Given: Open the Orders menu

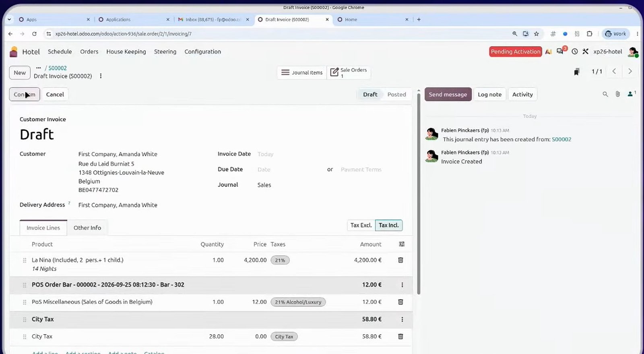Looking at the screenshot, I should tap(89, 52).
